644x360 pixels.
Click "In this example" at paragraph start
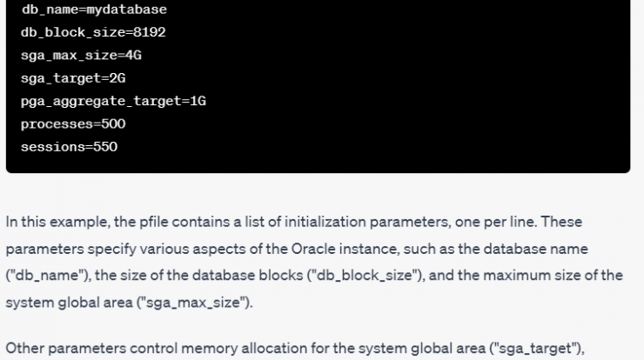57,222
